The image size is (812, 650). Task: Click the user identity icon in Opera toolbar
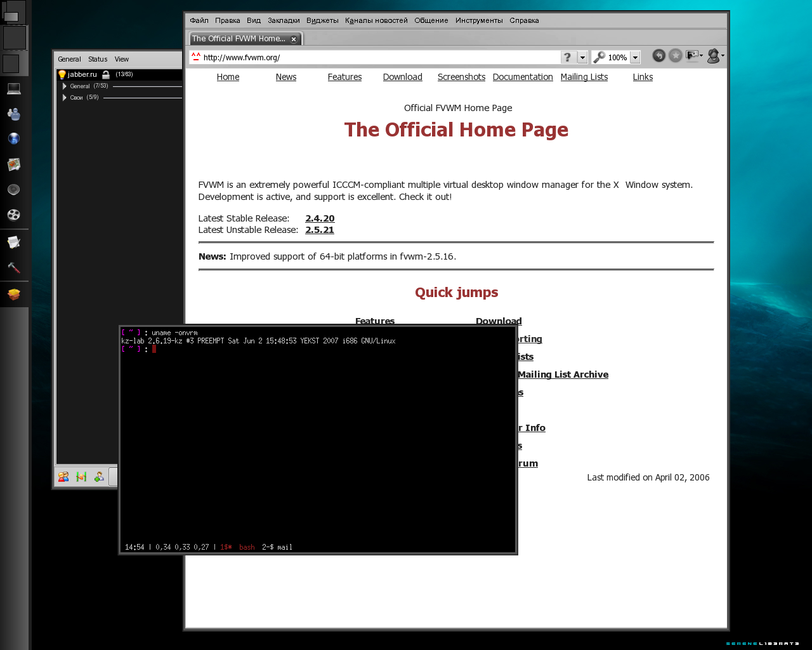coord(713,56)
